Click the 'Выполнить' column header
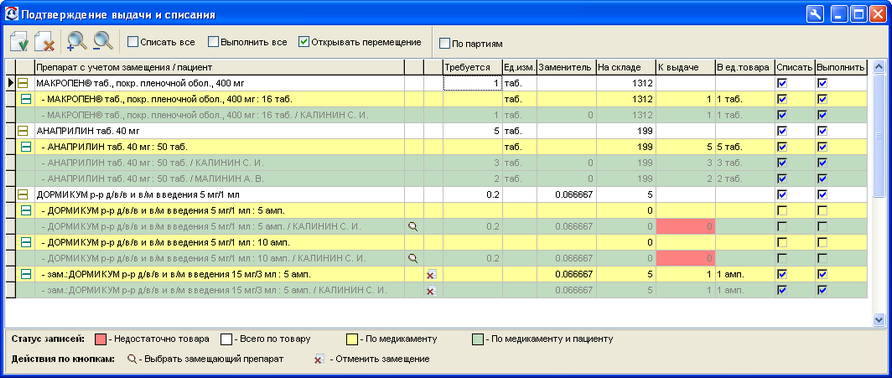This screenshot has height=378, width=892. (841, 67)
